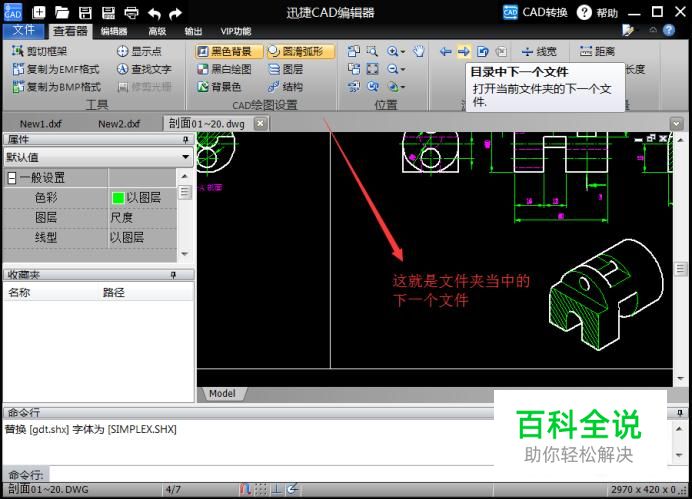This screenshot has height=499, width=692.
Task: Click the ribbon style pencil icon
Action: tap(628, 30)
